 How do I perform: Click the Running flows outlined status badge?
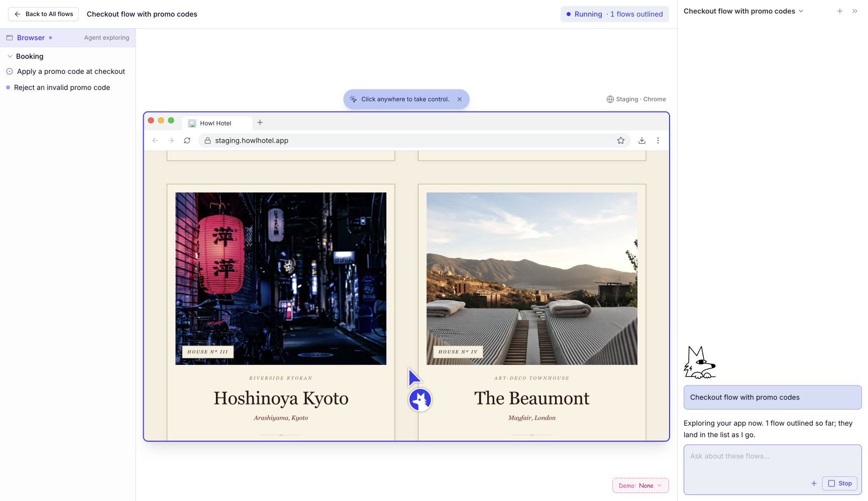point(615,14)
